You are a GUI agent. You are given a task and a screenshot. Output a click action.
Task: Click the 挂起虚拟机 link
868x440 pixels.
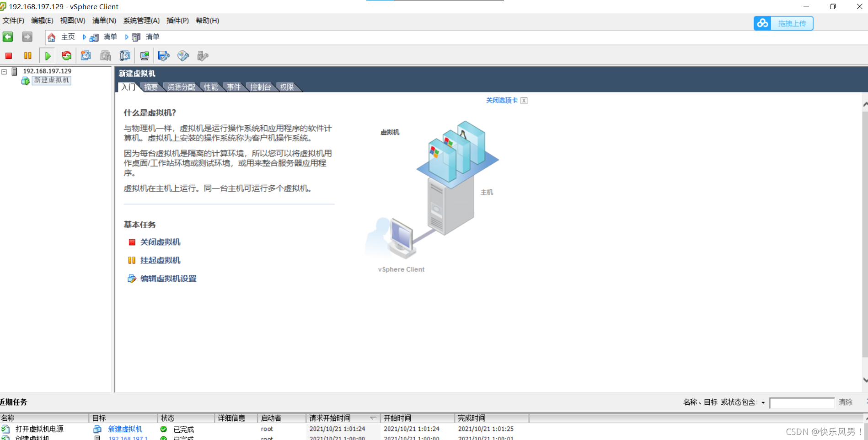pyautogui.click(x=160, y=260)
